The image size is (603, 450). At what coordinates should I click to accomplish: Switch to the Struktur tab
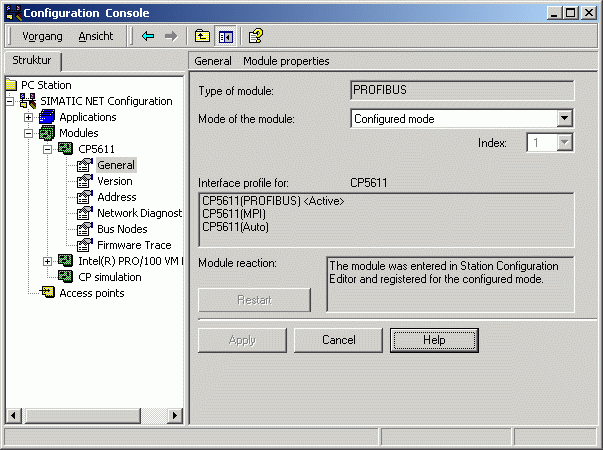click(x=31, y=61)
